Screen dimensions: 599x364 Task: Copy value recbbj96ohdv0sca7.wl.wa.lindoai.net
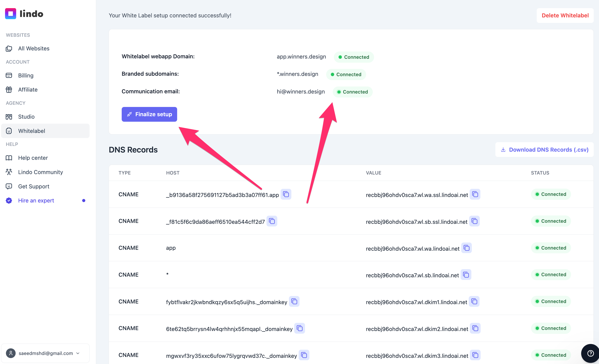(x=467, y=248)
